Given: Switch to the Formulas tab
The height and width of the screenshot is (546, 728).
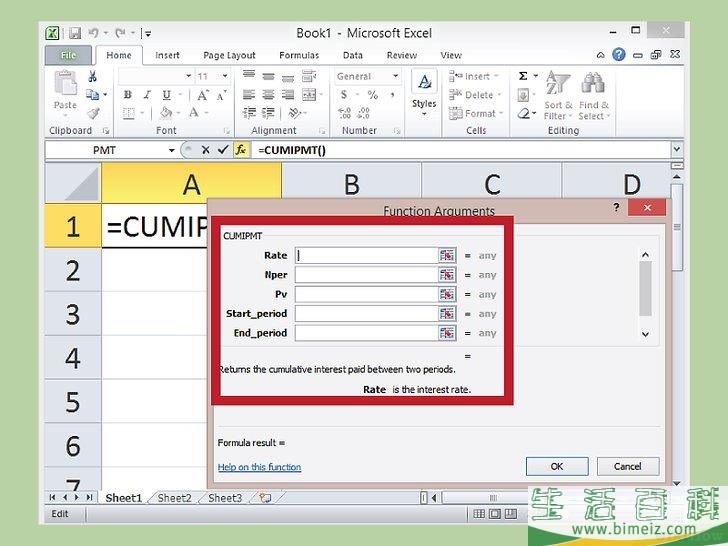Looking at the screenshot, I should 299,55.
